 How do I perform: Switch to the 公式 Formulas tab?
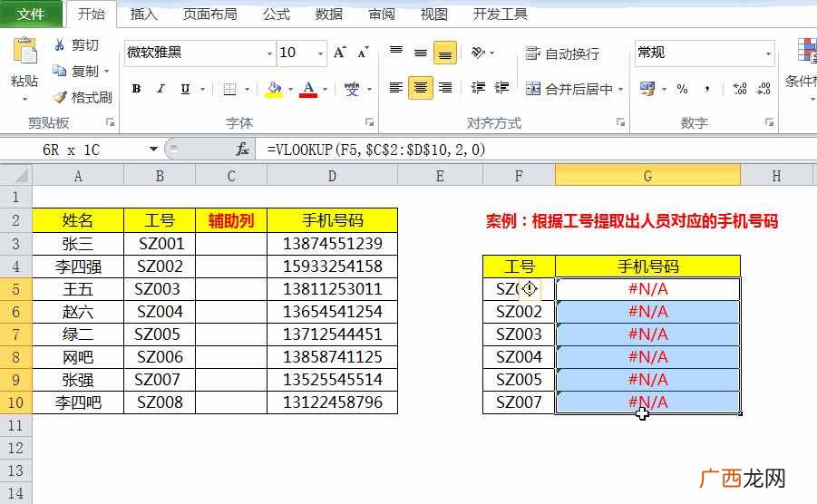coord(277,15)
